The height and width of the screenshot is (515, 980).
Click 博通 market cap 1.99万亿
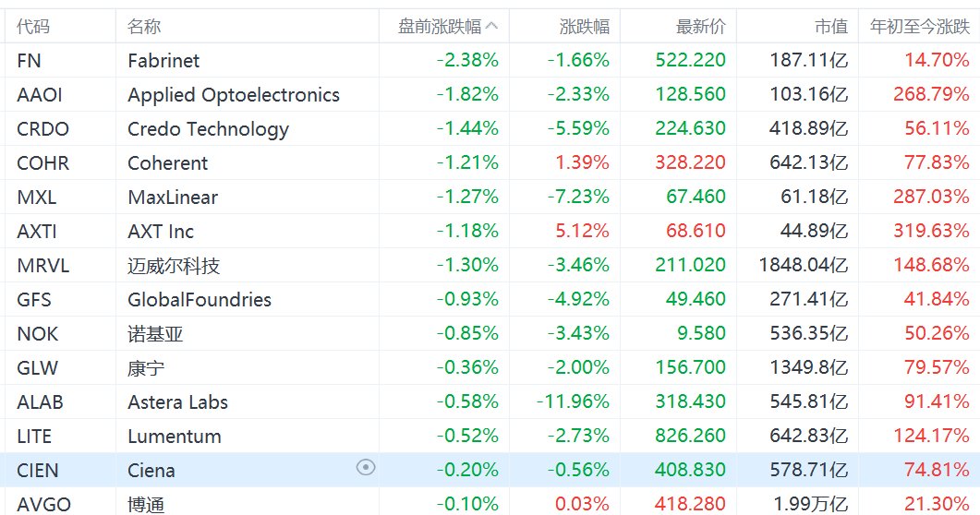pyautogui.click(x=811, y=504)
